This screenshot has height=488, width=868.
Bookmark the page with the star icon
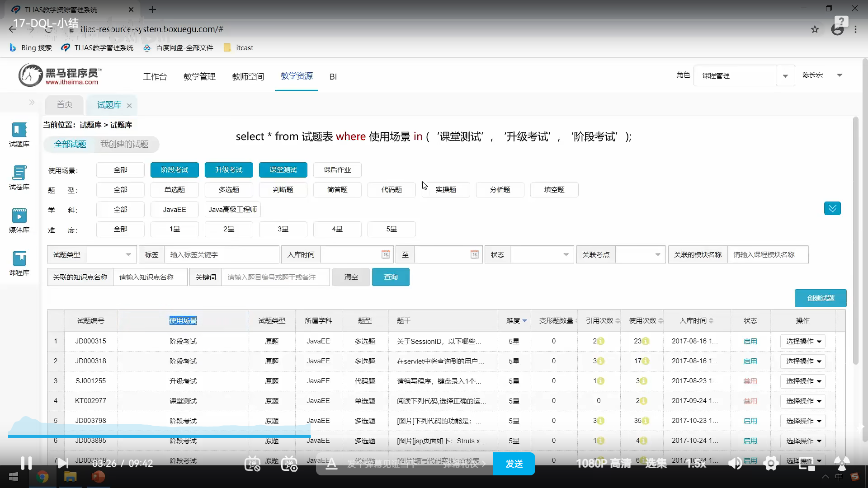tap(815, 29)
